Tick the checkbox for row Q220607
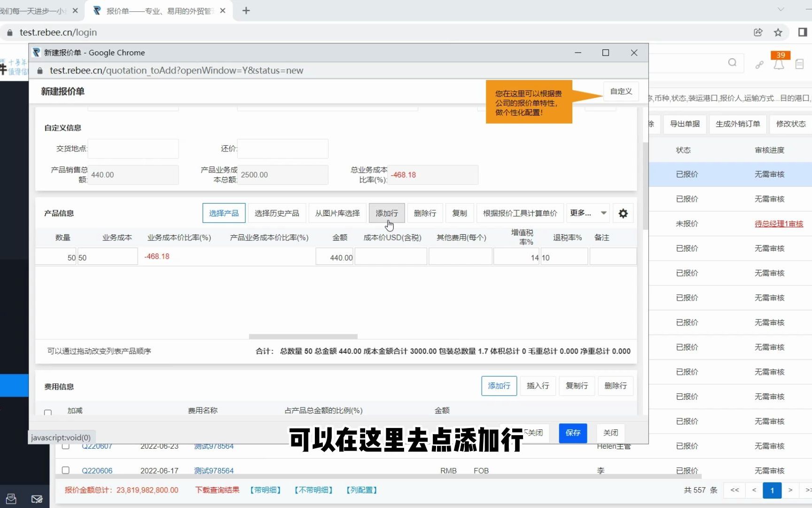Viewport: 812px width, 508px height. coord(65,446)
